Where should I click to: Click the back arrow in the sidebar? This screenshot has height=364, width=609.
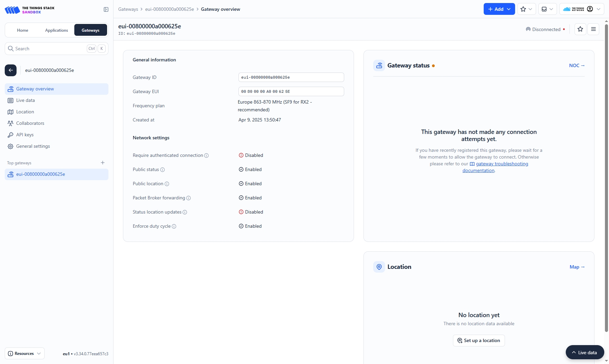point(10,70)
